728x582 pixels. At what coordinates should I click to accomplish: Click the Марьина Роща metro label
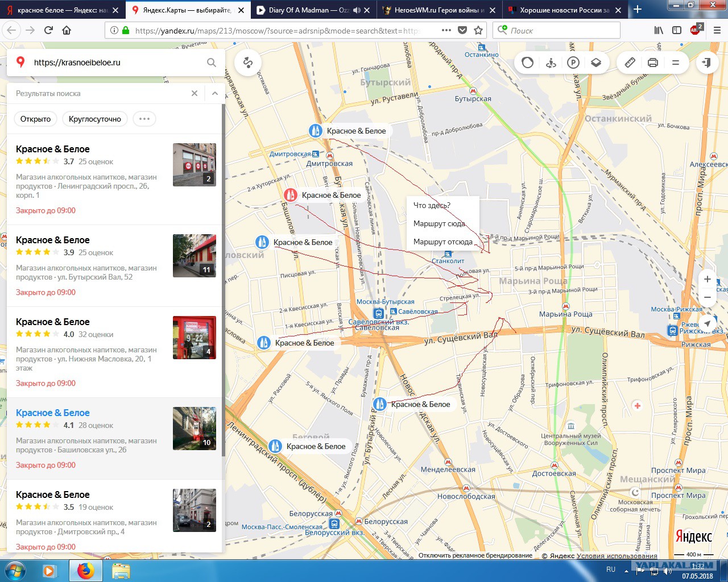pyautogui.click(x=566, y=314)
